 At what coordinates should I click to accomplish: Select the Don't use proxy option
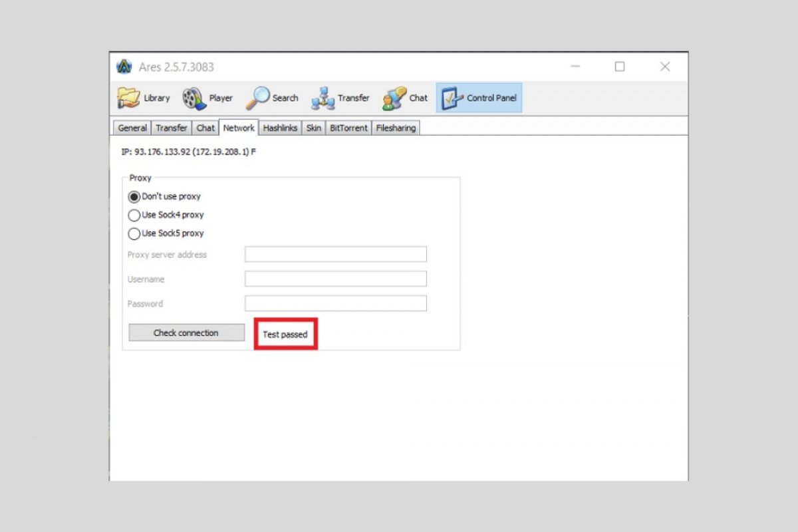click(x=164, y=197)
